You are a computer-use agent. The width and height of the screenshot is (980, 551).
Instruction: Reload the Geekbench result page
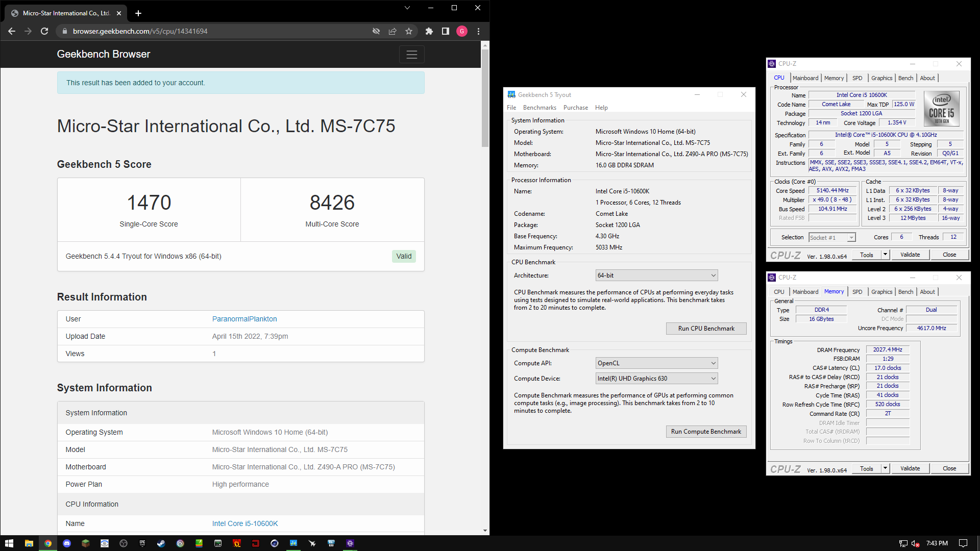pyautogui.click(x=44, y=31)
